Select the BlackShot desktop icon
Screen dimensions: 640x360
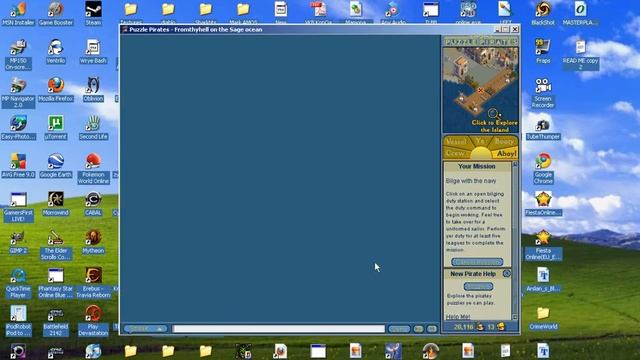coord(543,13)
